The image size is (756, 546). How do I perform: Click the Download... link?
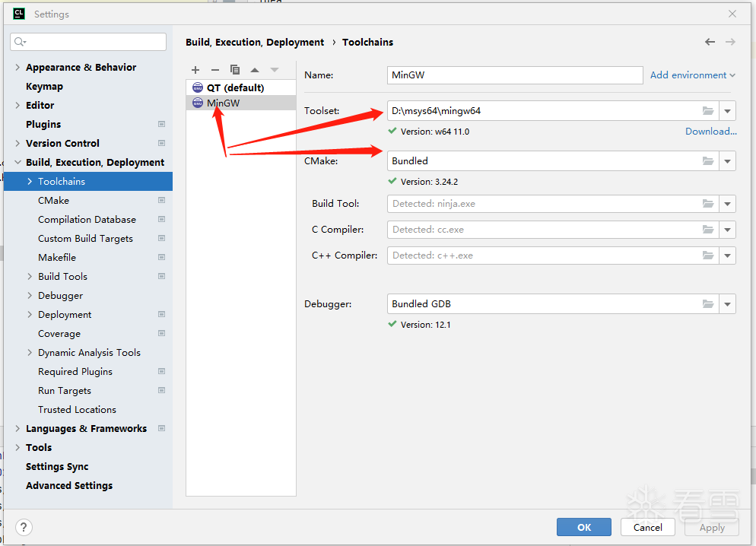click(710, 132)
